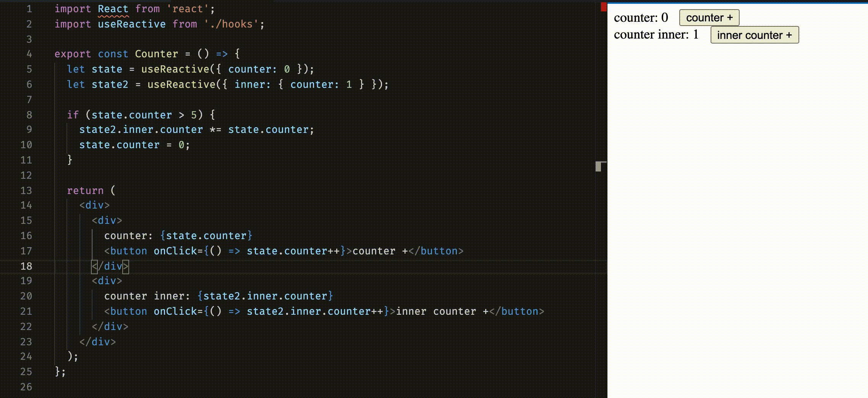Viewport: 868px width, 398px height.
Task: Click the 'state' variable on line 5
Action: [107, 69]
